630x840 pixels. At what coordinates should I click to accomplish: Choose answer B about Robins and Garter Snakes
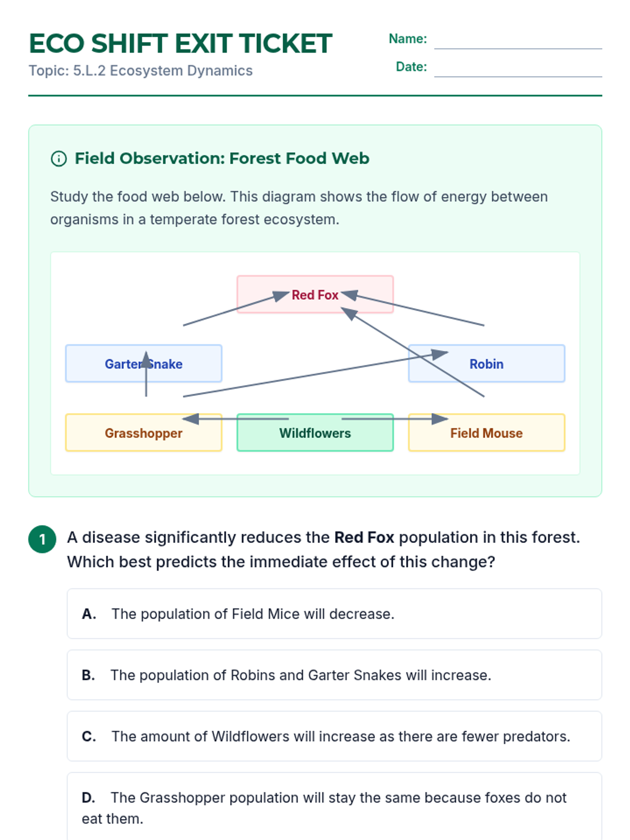[334, 675]
